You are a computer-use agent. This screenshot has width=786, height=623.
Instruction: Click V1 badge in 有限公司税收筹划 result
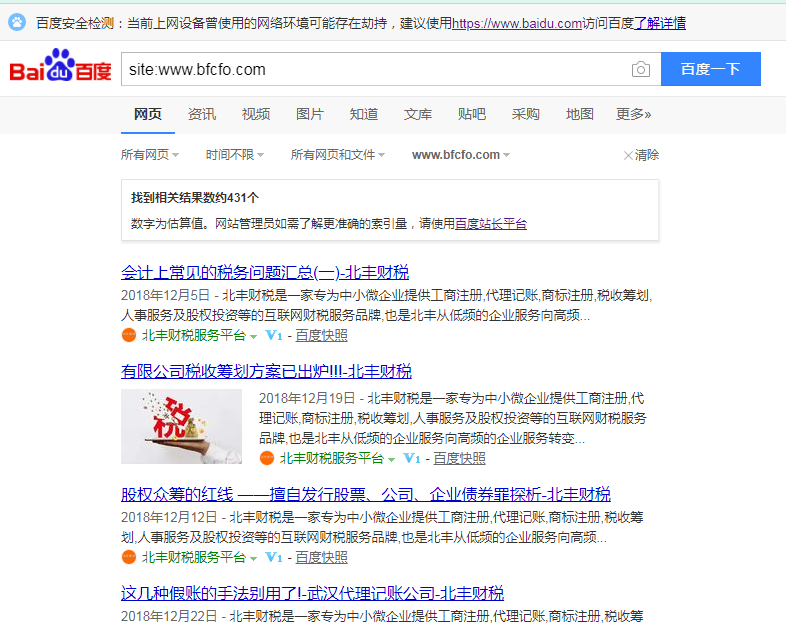(x=412, y=458)
